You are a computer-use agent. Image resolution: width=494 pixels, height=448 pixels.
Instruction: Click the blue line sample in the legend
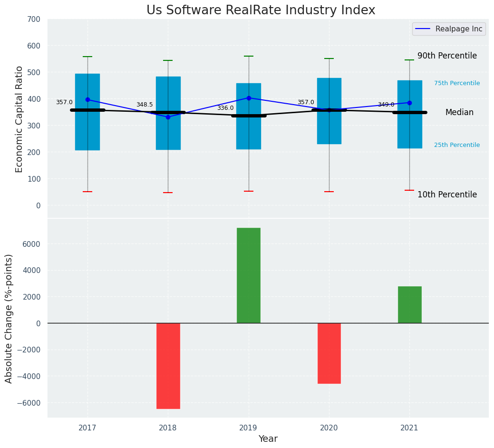pyautogui.click(x=423, y=29)
